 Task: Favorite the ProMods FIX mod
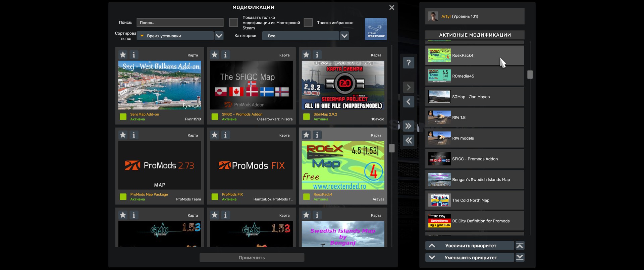(215, 135)
